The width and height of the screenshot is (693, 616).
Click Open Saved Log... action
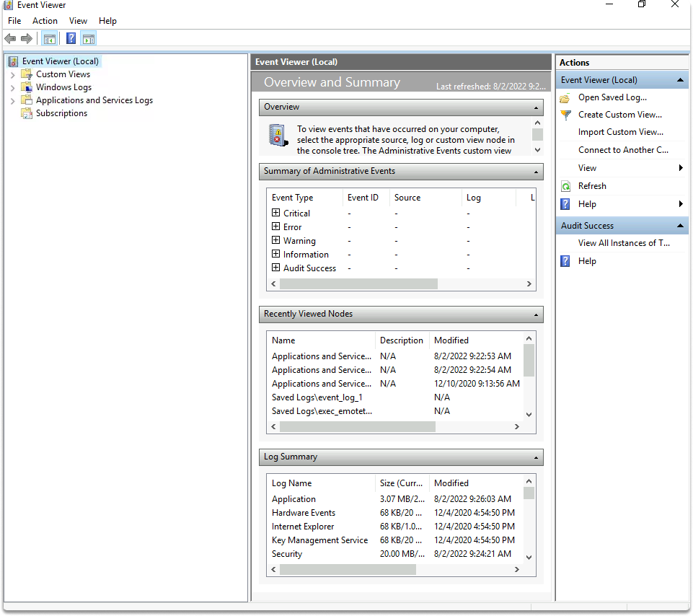612,97
